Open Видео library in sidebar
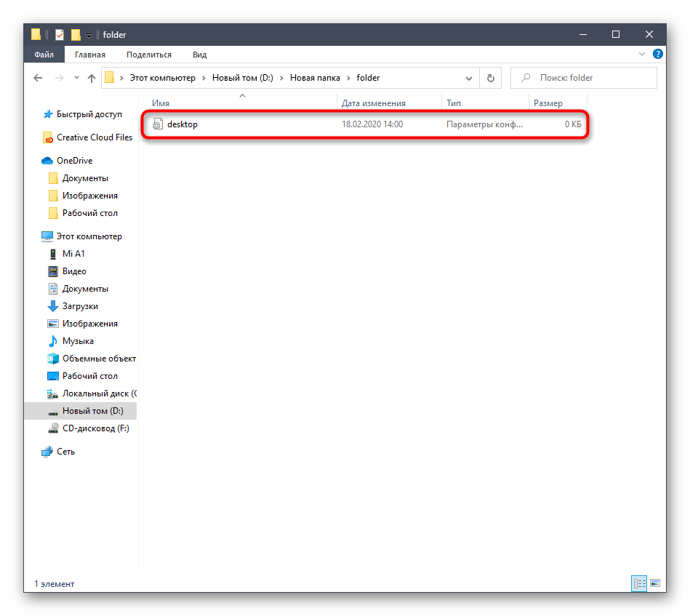 coord(74,271)
